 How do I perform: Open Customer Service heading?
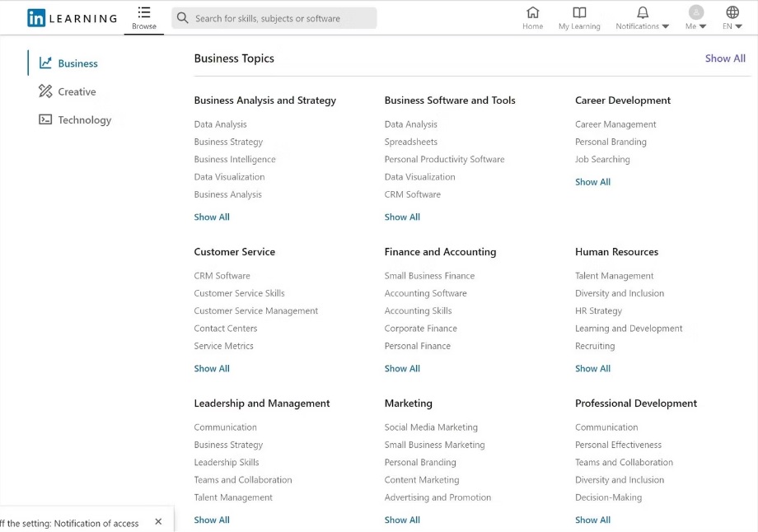(235, 252)
